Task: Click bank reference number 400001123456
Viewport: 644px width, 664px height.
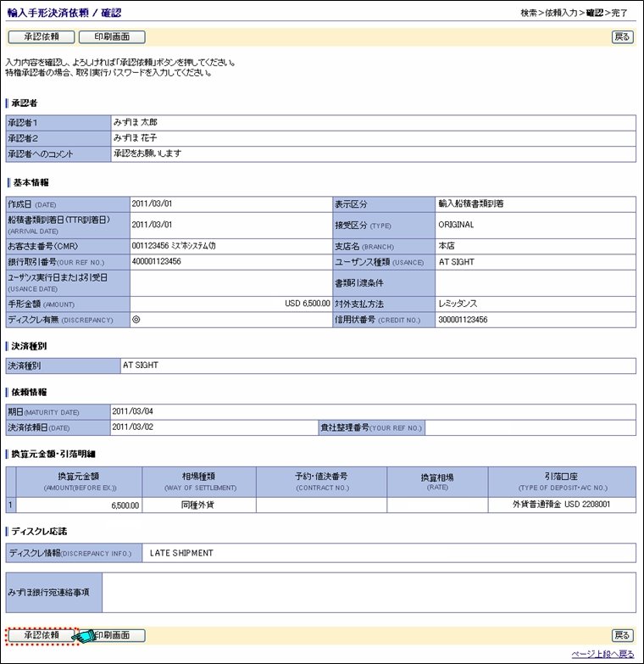Action: coord(156,262)
